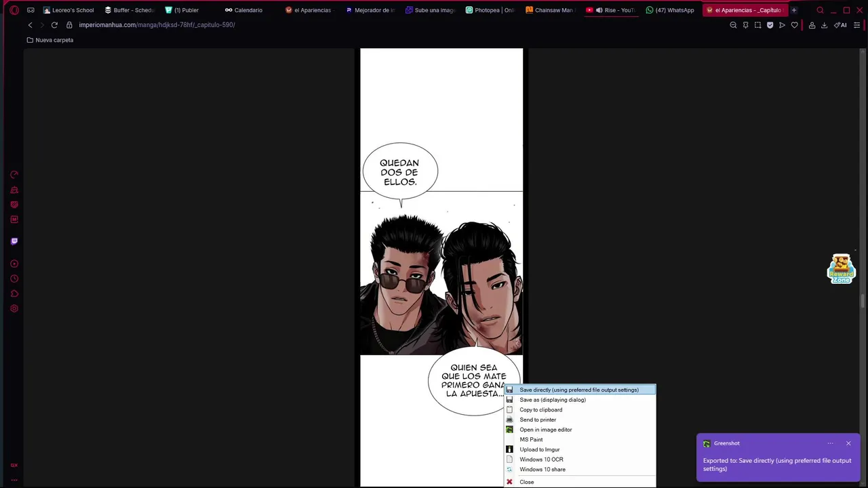
Task: Click the Greenshot 'Exported to' notification text
Action: point(777,464)
